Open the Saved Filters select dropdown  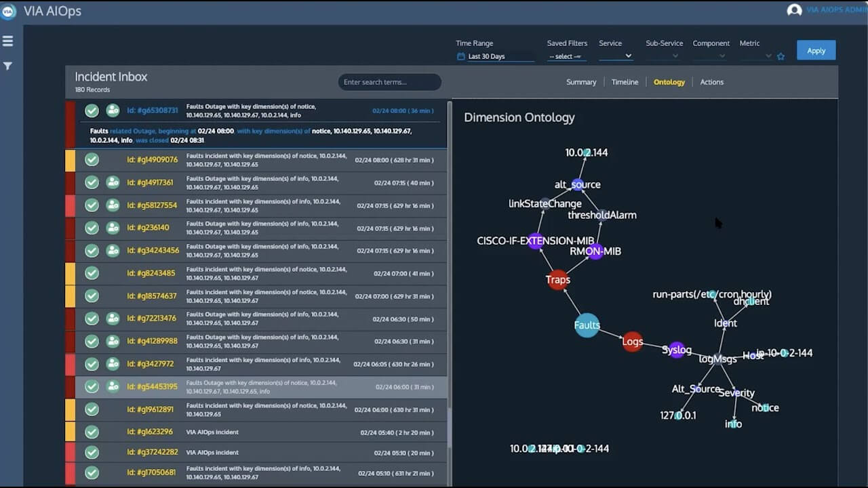(x=566, y=56)
